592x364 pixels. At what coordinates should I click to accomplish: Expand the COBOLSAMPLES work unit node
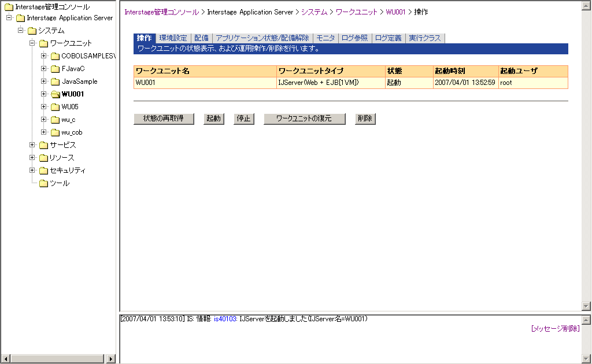(x=44, y=56)
